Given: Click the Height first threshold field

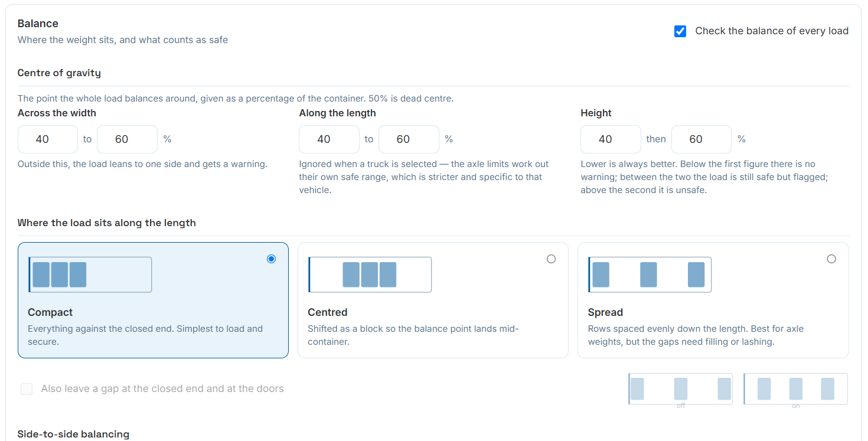Looking at the screenshot, I should (611, 139).
